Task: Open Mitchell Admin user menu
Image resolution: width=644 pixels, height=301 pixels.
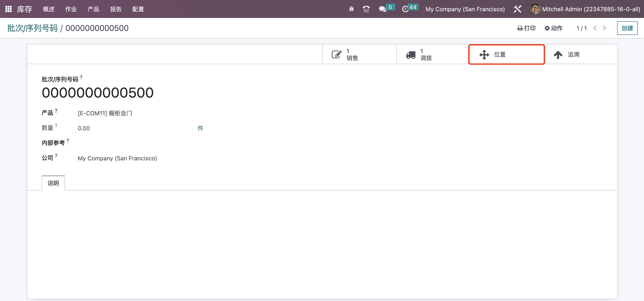Action: (x=585, y=9)
